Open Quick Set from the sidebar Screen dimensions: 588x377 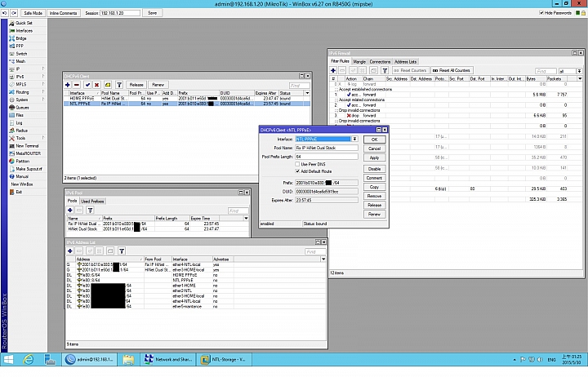click(x=24, y=23)
